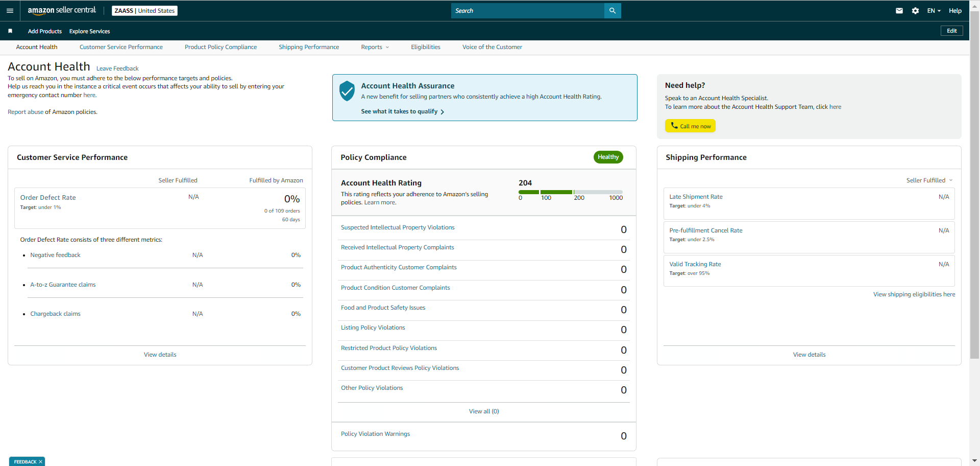Click the Account Health Rating progress bar
The image size is (980, 466).
(x=571, y=192)
